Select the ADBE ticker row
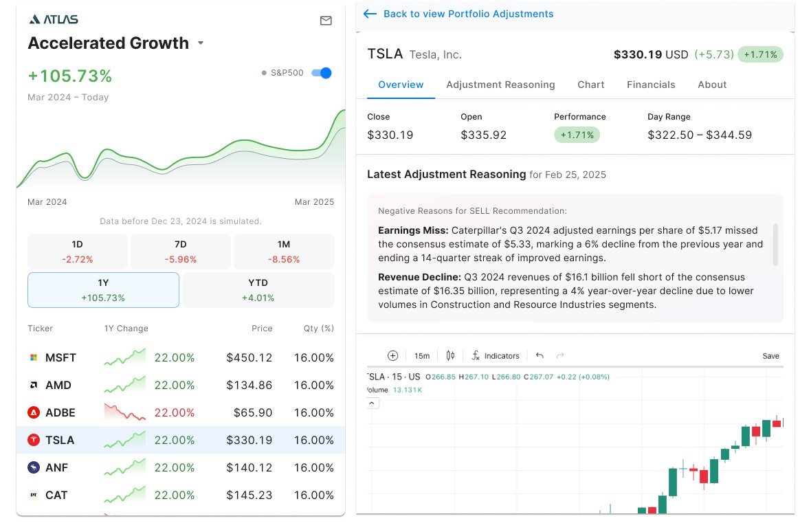The image size is (811, 532). [181, 412]
